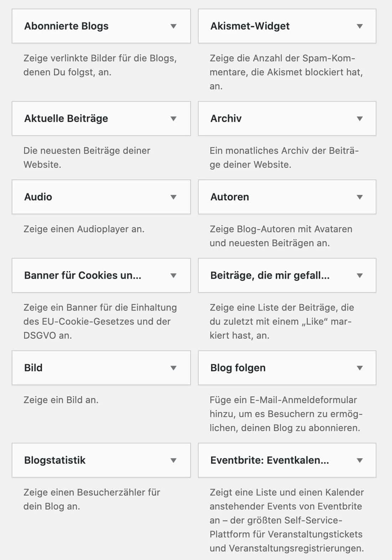Expand the Bild widget settings
Viewport: 392px width, 560px height.
coord(174,367)
